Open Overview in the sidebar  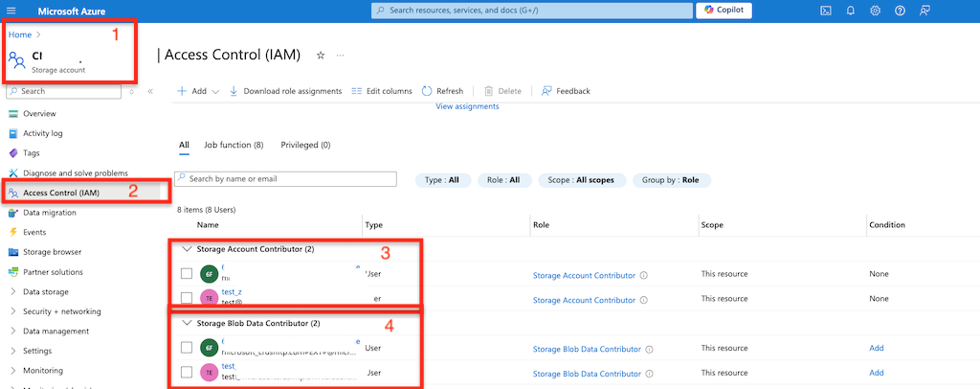(x=39, y=114)
